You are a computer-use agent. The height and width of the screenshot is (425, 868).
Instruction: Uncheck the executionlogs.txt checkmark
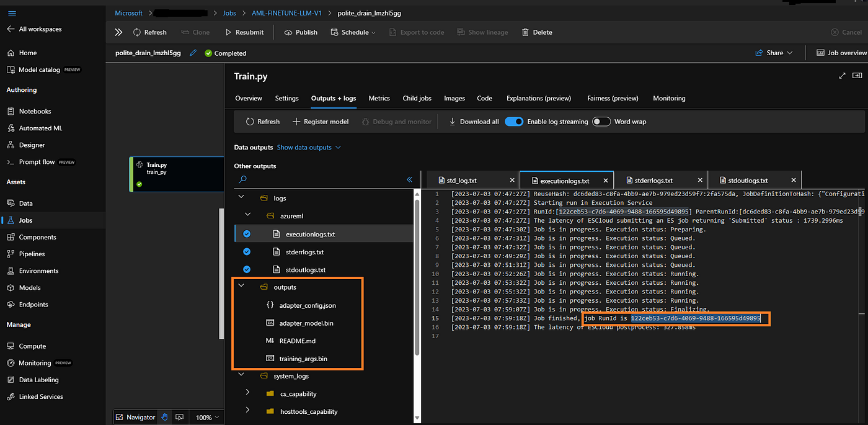coord(247,234)
